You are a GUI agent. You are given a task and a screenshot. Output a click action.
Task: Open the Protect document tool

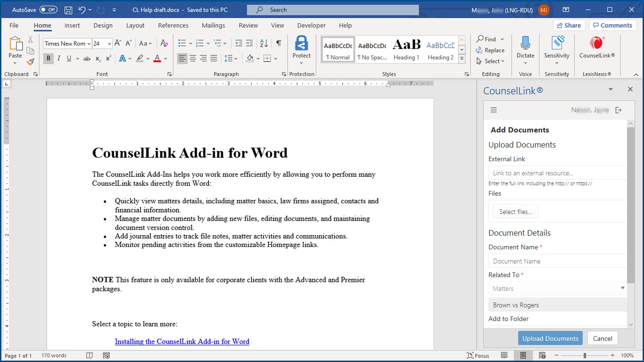point(301,49)
